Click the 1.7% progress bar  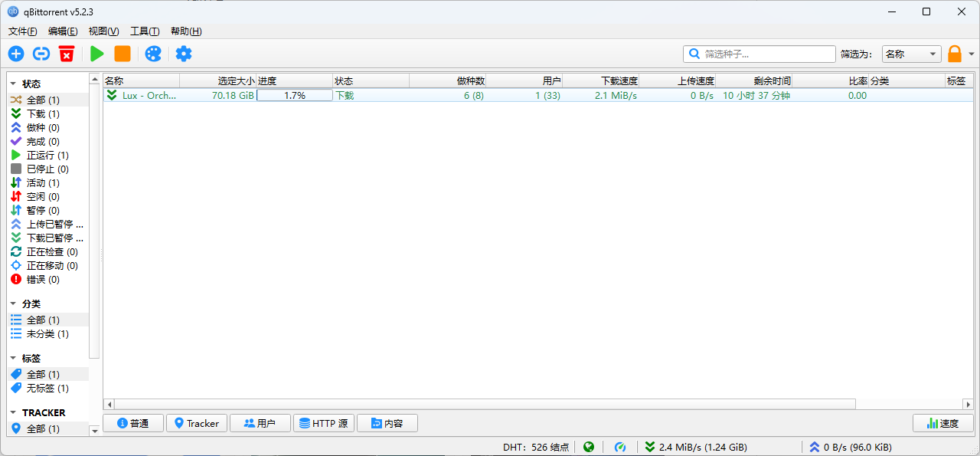295,95
